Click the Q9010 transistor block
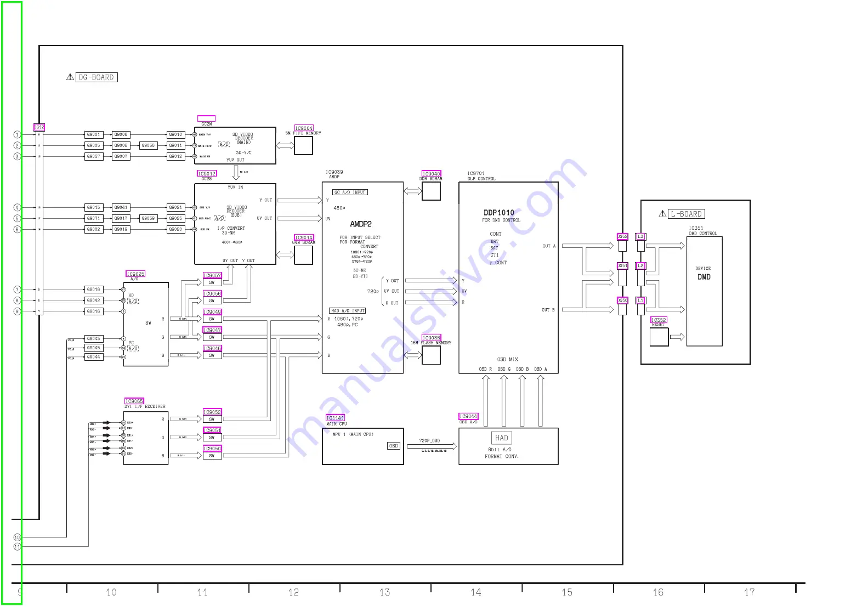This screenshot has height=607, width=868. [175, 134]
